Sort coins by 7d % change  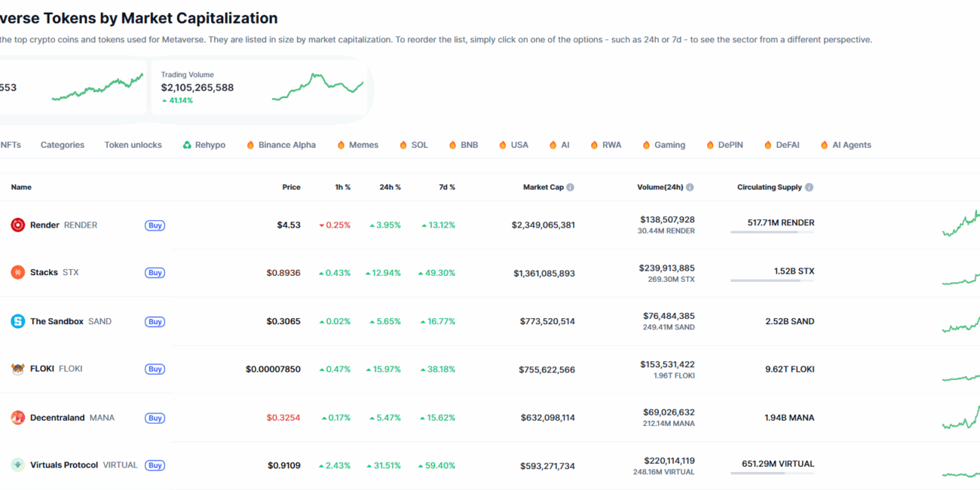(x=447, y=187)
